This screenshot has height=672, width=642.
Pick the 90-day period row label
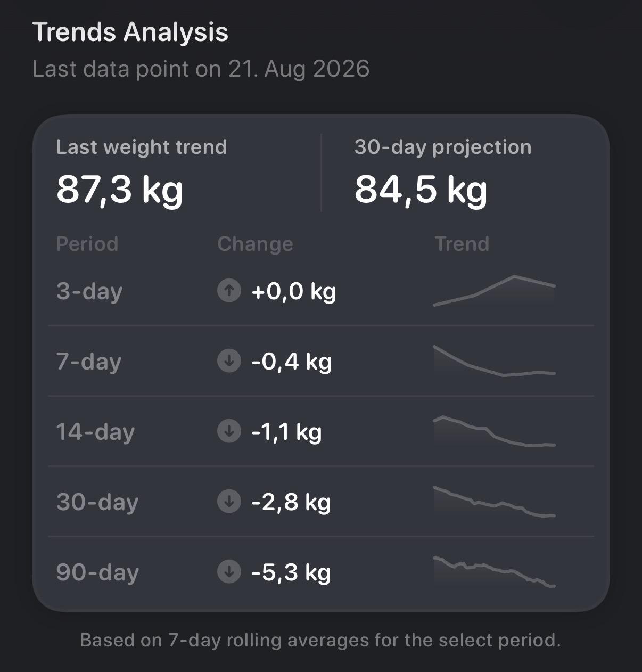click(97, 572)
